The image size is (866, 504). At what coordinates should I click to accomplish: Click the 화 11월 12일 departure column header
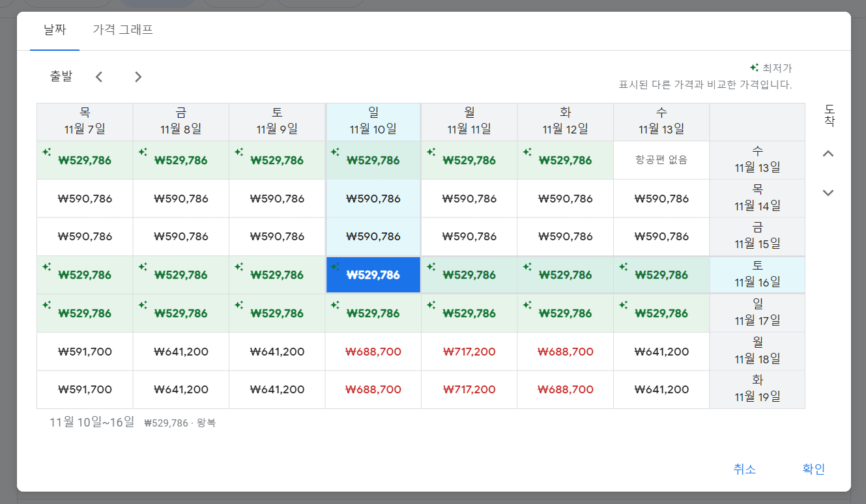pyautogui.click(x=566, y=122)
